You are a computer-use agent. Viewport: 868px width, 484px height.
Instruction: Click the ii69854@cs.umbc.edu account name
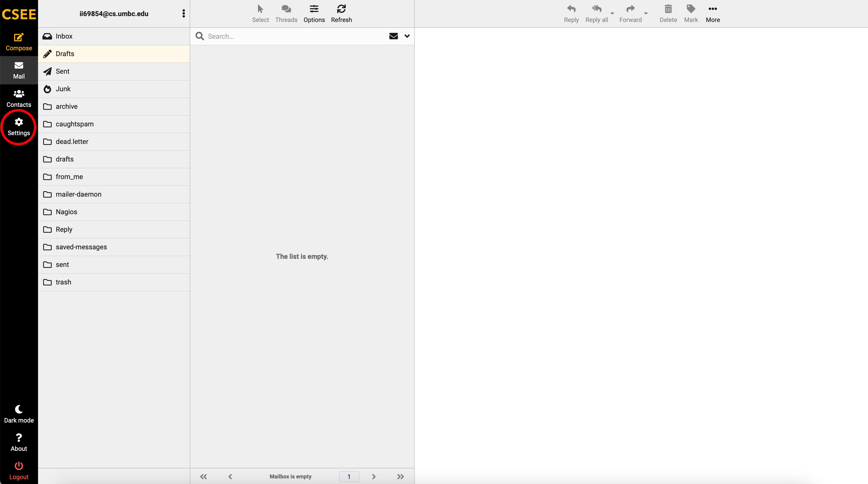114,14
